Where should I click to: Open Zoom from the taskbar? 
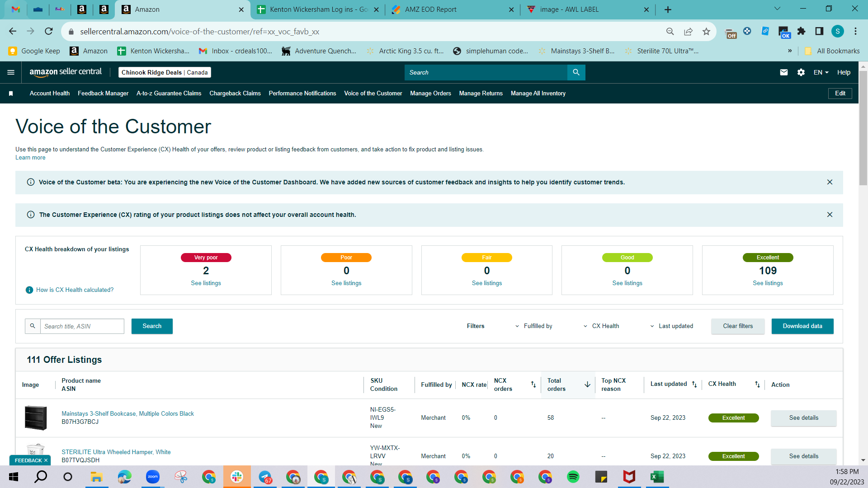click(153, 477)
